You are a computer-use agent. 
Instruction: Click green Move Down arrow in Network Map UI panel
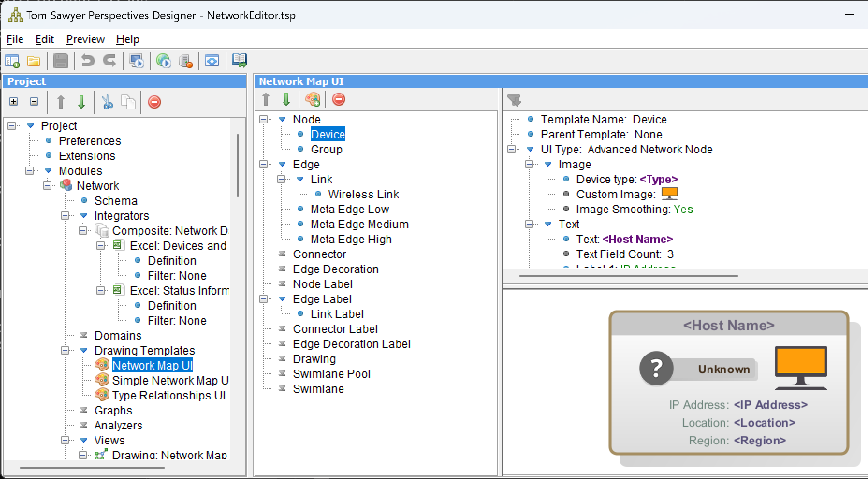tap(286, 99)
